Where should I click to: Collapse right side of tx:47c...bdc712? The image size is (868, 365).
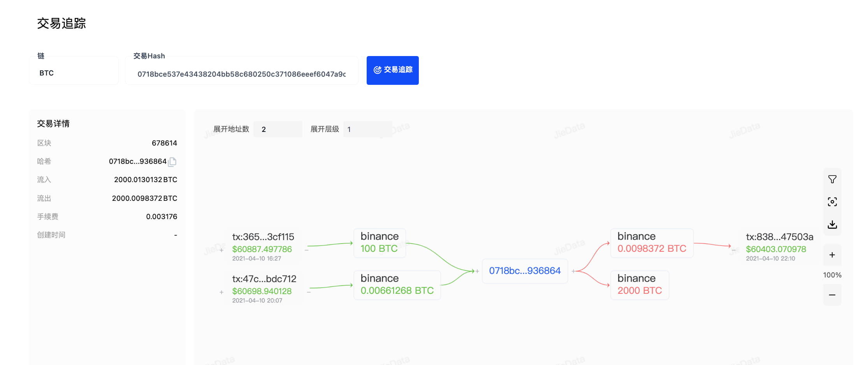tap(309, 292)
